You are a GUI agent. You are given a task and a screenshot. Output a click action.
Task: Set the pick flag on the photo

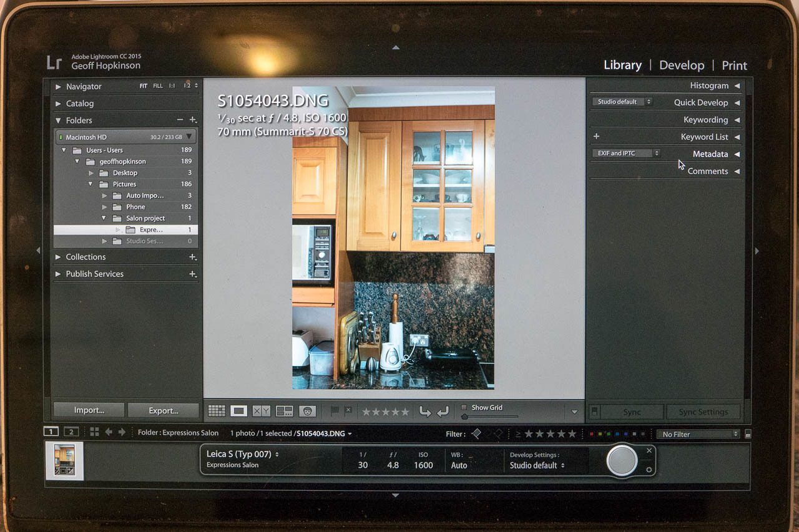tap(335, 410)
